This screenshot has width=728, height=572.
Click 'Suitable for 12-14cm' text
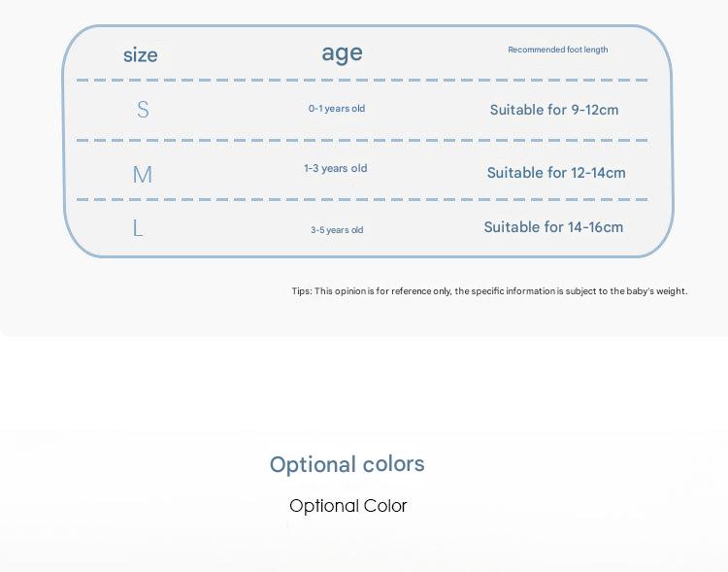pos(556,173)
